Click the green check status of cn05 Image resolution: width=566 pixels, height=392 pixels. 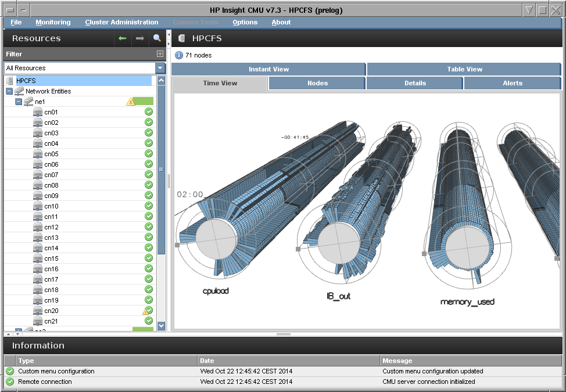coord(149,154)
